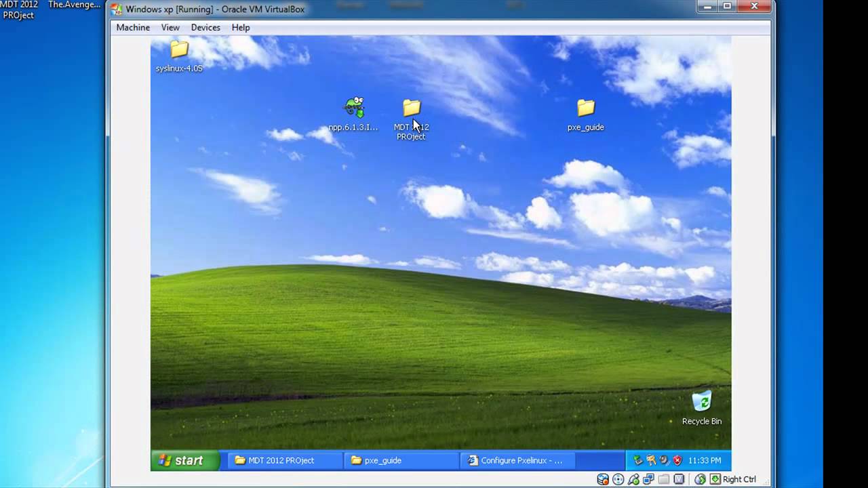Open the syslinux-4.05 desktop folder

[x=179, y=56]
